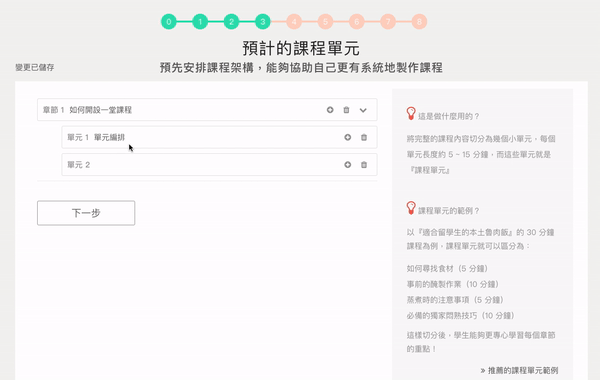Image resolution: width=600 pixels, height=380 pixels.
Task: Delete 單元 2 with trash icon
Action: point(364,165)
